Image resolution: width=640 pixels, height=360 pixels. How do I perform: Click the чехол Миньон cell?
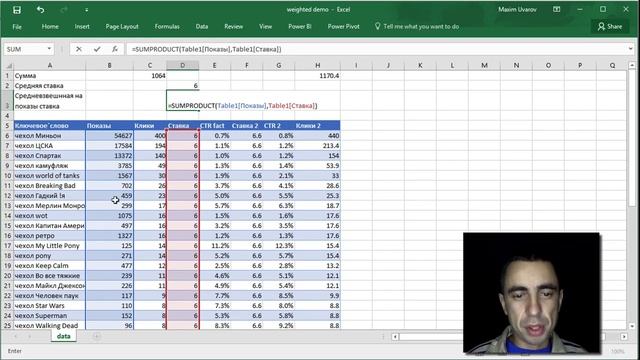(x=49, y=136)
